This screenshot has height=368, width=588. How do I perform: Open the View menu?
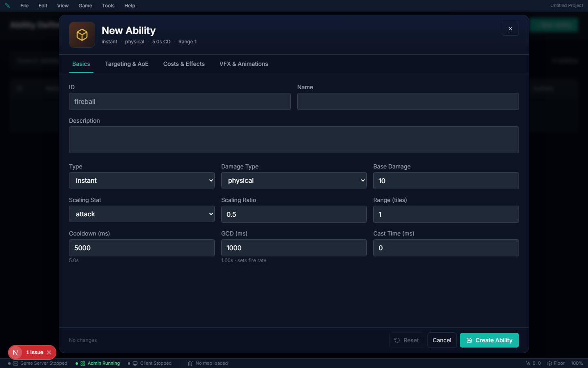click(x=63, y=6)
